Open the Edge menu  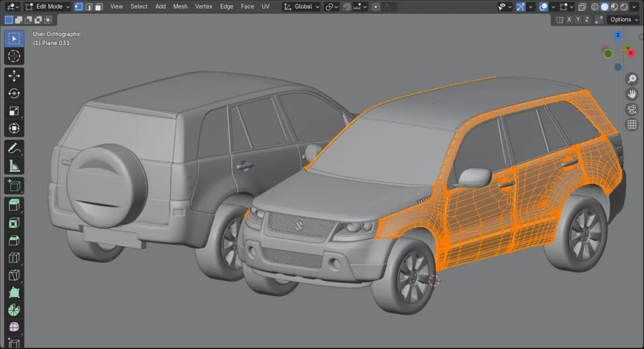pyautogui.click(x=227, y=6)
